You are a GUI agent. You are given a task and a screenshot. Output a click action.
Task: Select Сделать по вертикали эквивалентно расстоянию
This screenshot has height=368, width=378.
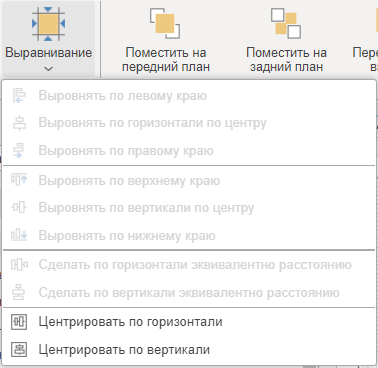click(x=189, y=293)
